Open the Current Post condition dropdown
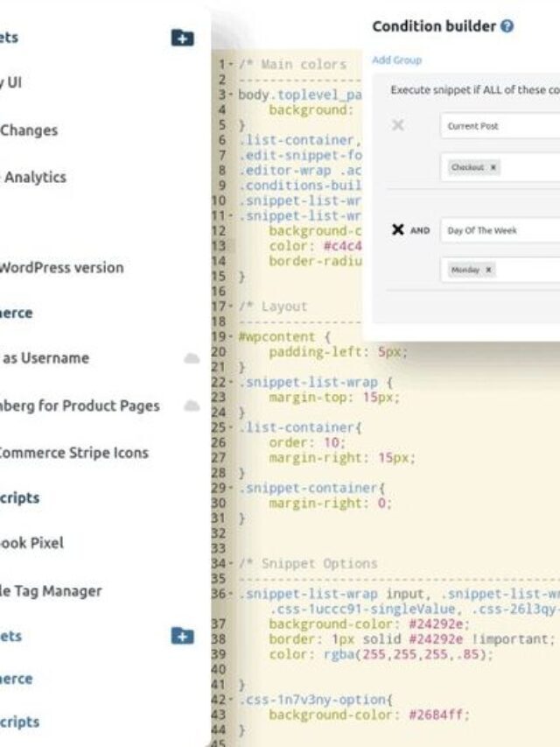This screenshot has width=560, height=747. click(499, 126)
